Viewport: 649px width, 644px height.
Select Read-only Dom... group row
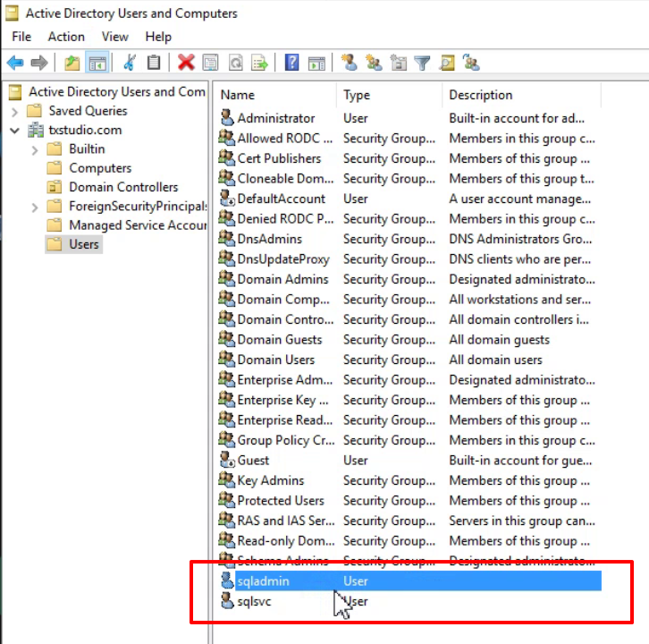click(286, 540)
